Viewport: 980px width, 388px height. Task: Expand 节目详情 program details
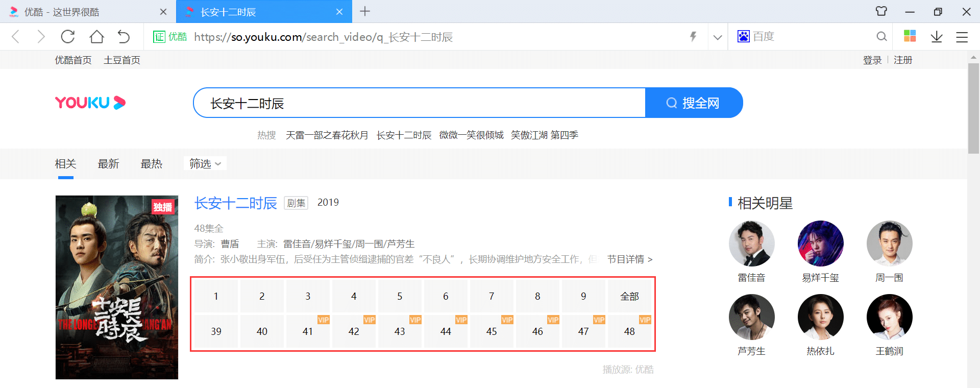(629, 259)
